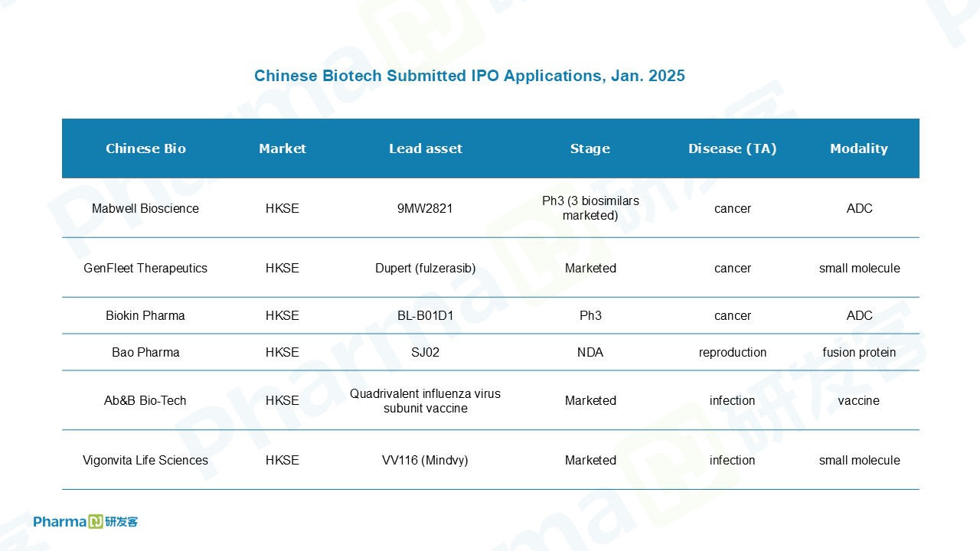Click the 'Quadrivalent influenza virus subunit vaccine' cell
This screenshot has width=980, height=551.
426,400
